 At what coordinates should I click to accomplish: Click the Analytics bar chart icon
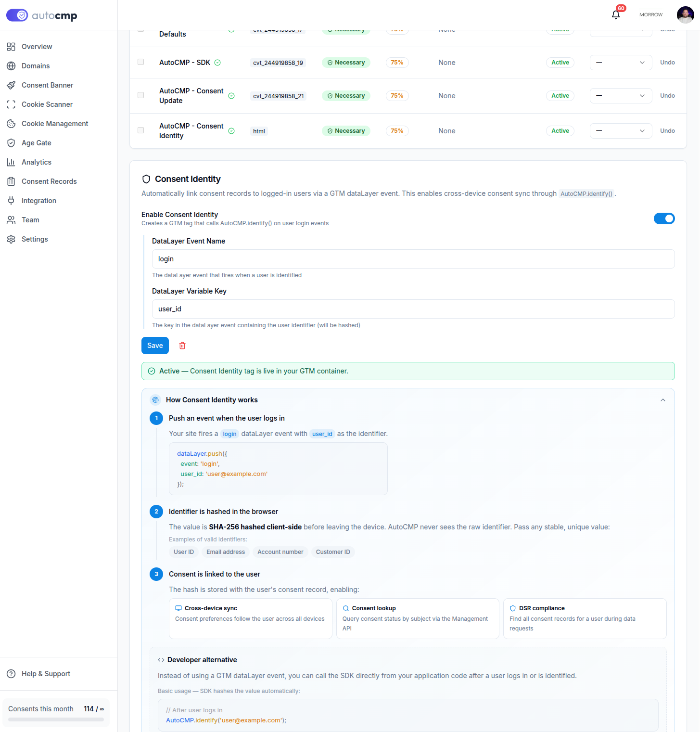click(11, 162)
